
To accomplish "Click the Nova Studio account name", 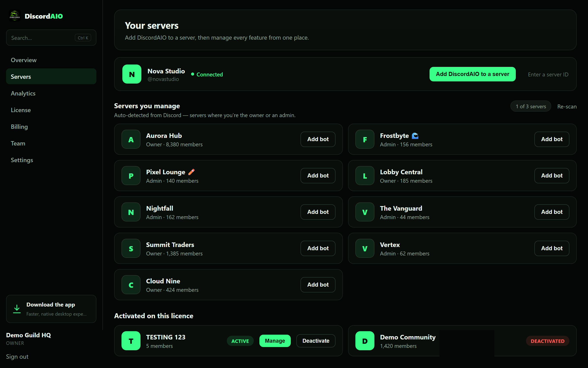I will click(166, 71).
